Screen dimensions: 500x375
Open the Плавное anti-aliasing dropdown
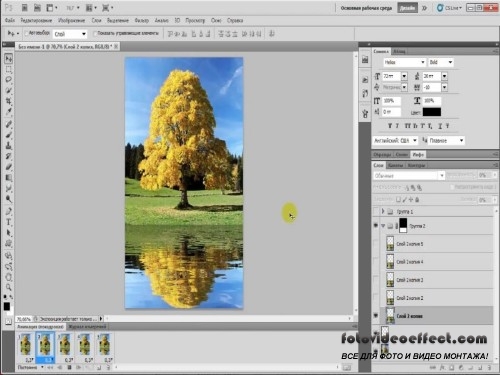tap(446, 141)
